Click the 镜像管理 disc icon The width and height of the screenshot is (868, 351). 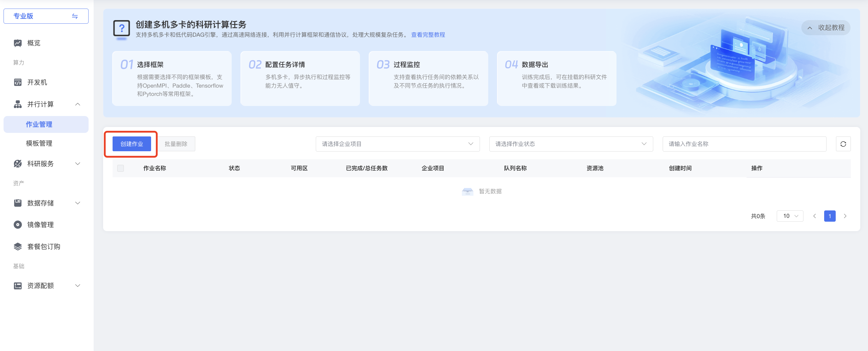18,225
